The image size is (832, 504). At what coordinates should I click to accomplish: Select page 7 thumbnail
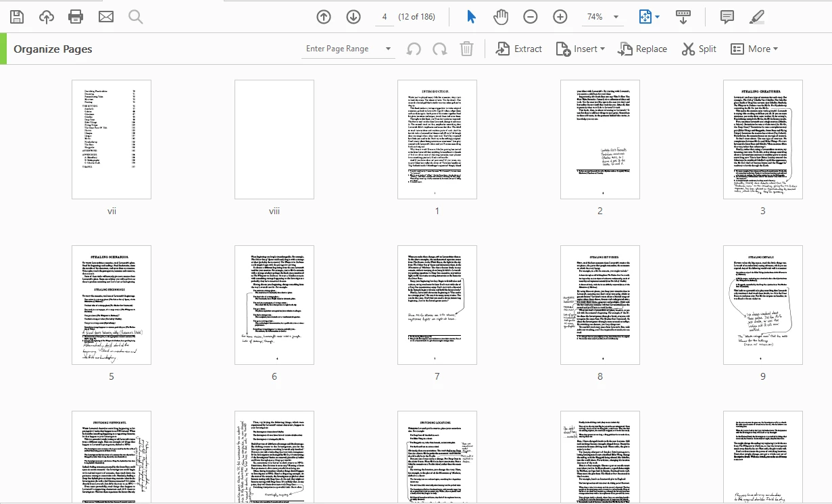pos(437,305)
